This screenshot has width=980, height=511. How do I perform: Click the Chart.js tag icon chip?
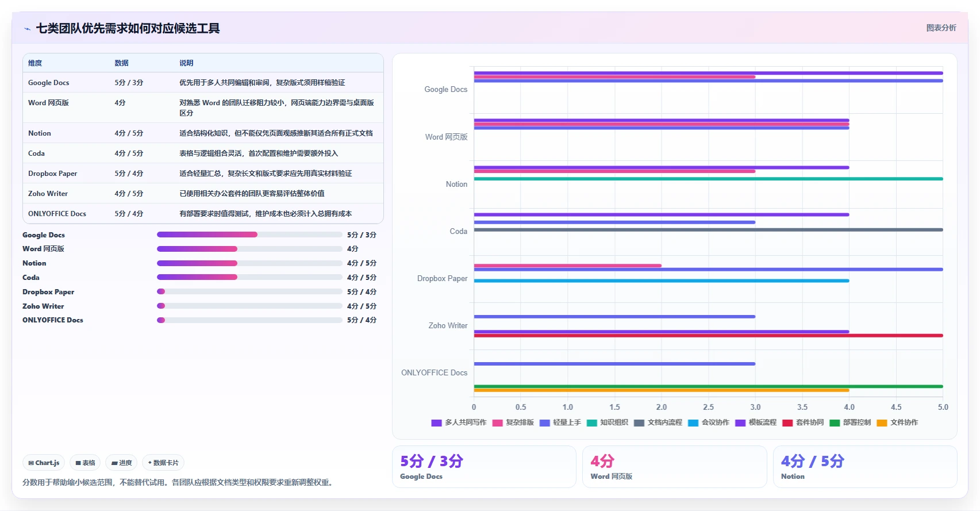pyautogui.click(x=44, y=463)
